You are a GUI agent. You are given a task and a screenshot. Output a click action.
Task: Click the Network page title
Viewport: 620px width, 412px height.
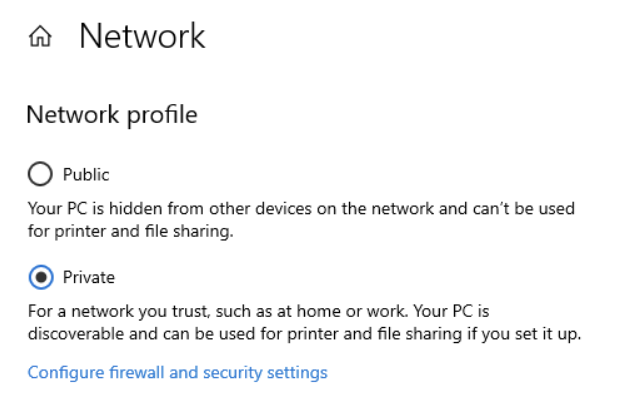[142, 37]
